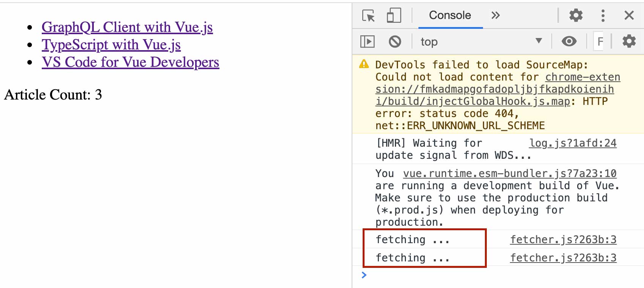Click the SourceMap warning triangle icon

coord(364,64)
